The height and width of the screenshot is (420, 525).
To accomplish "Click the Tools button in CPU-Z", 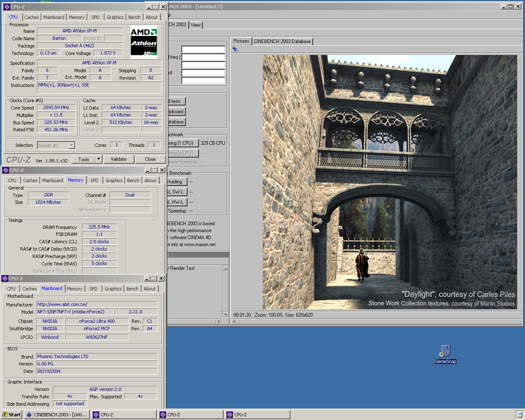I will [84, 159].
